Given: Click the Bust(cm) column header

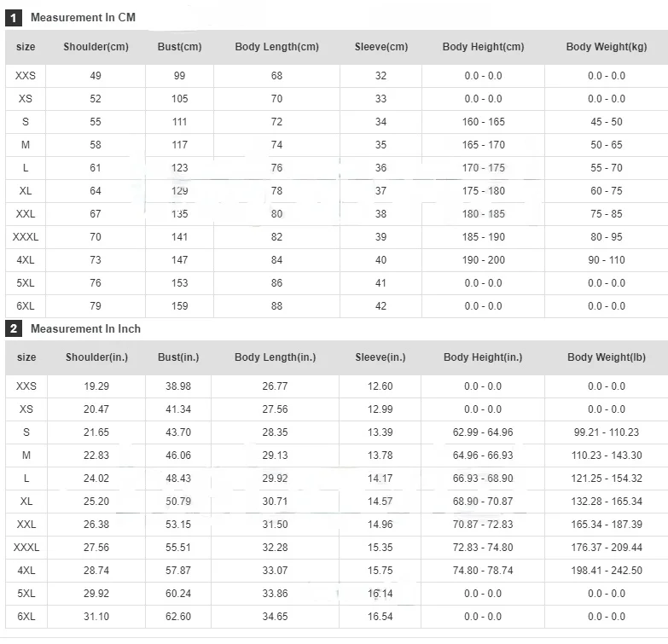Looking at the screenshot, I should 179,47.
